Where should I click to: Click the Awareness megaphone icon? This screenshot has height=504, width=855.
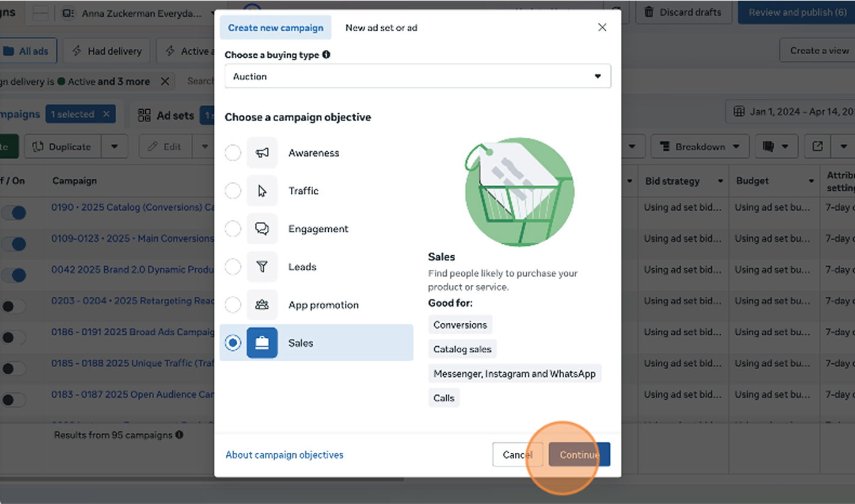(x=262, y=153)
